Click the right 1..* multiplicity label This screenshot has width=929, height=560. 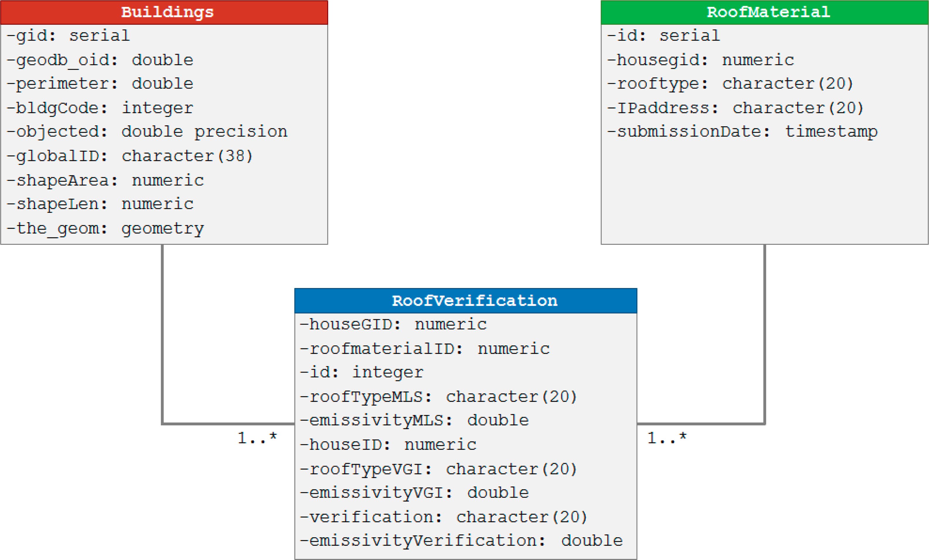click(x=667, y=438)
